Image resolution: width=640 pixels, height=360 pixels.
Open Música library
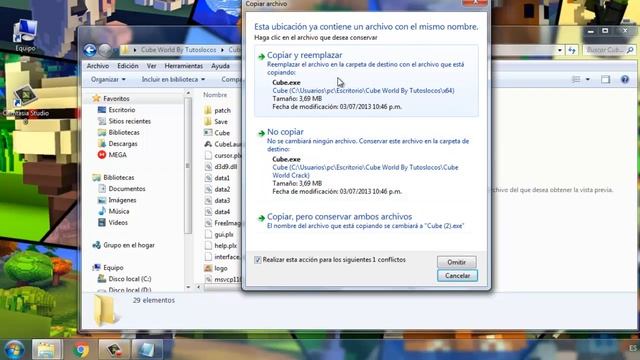click(x=119, y=211)
